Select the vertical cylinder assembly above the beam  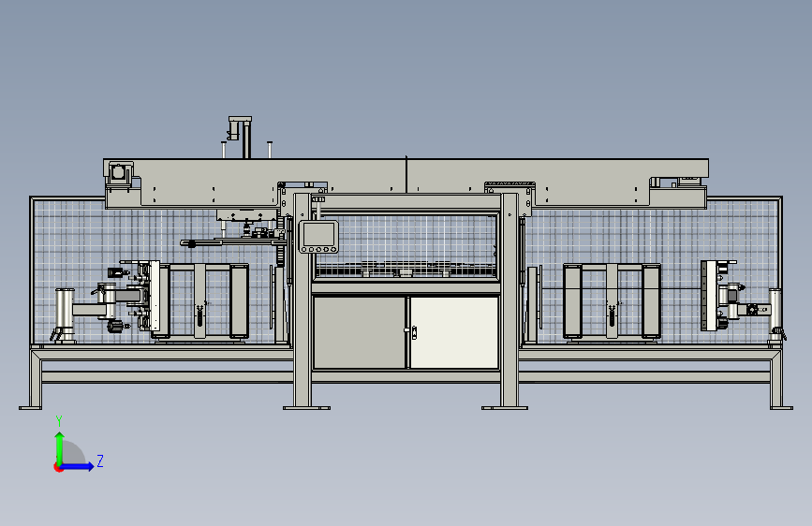click(x=241, y=136)
